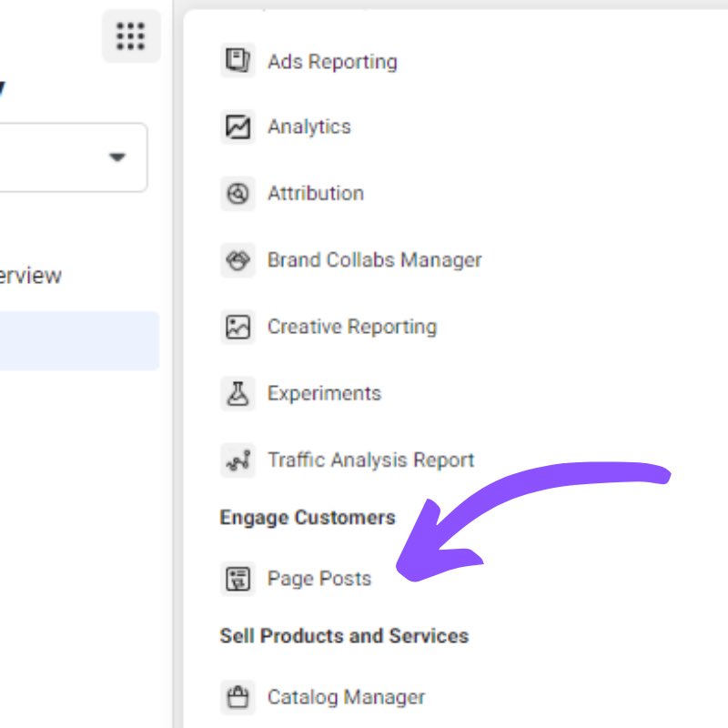This screenshot has width=728, height=728.
Task: Open Catalog Manager
Action: (x=346, y=697)
